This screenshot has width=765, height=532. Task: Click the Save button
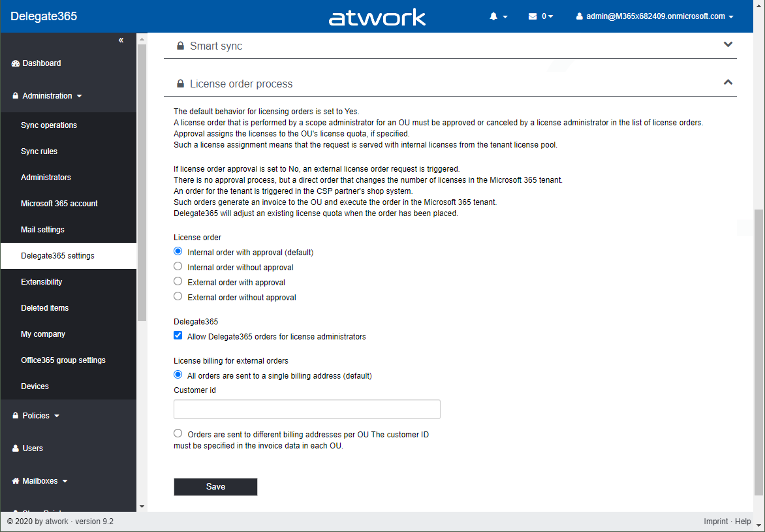tap(215, 486)
